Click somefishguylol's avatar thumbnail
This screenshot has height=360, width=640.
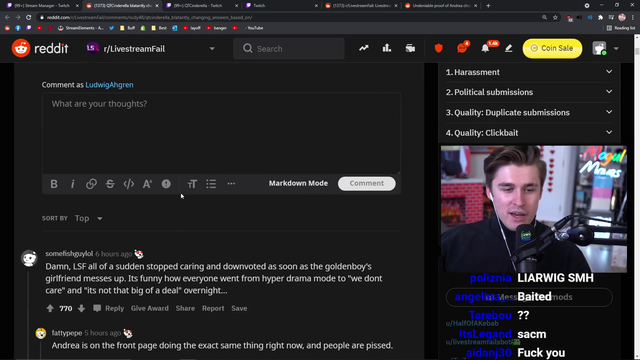pos(29,258)
